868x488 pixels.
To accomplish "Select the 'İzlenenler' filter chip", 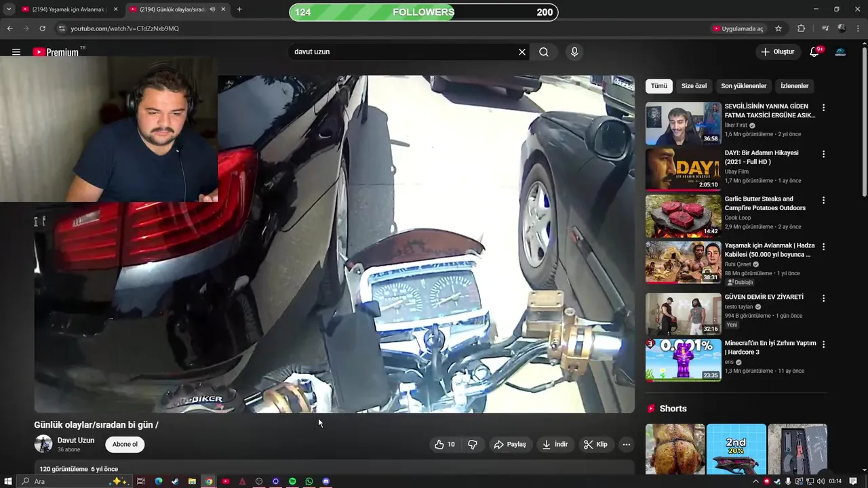I will [794, 86].
